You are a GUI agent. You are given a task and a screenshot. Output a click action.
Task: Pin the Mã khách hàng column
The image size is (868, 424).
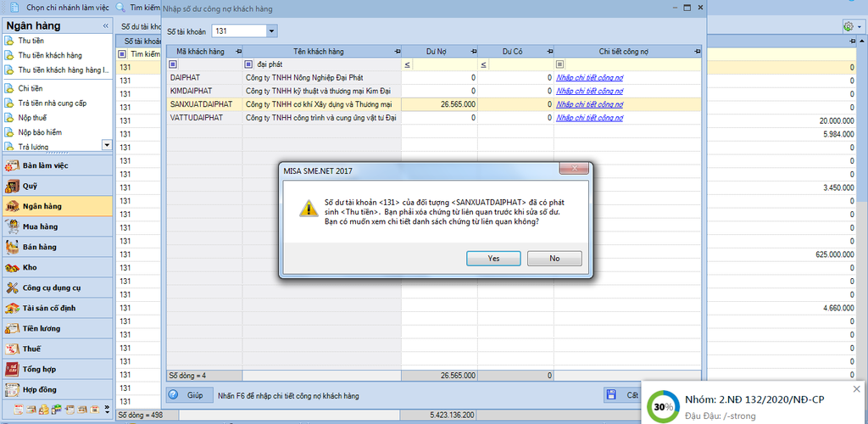pyautogui.click(x=238, y=52)
